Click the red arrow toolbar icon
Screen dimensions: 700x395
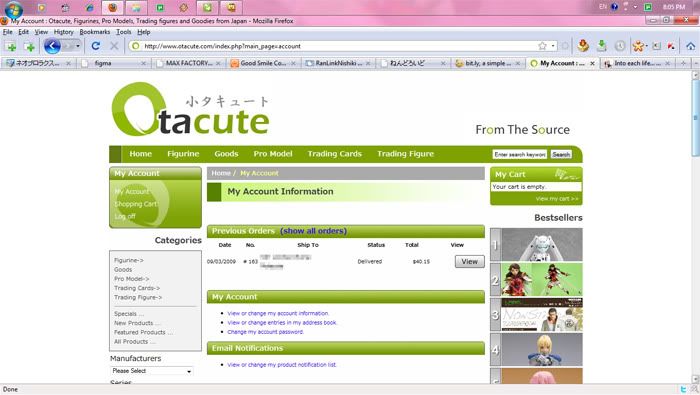(671, 46)
